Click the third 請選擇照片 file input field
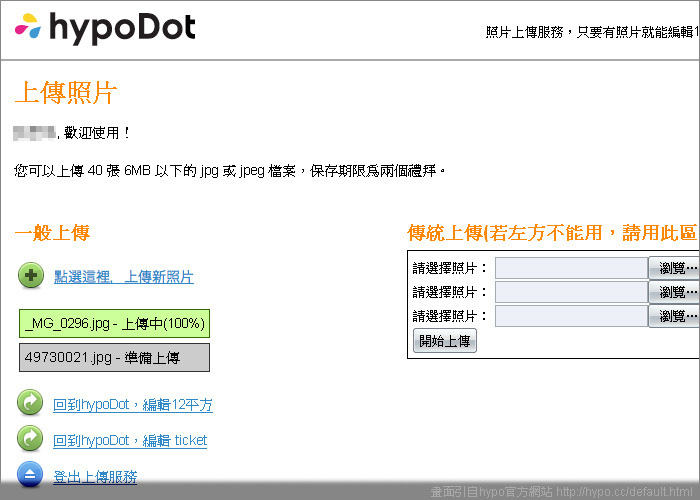This screenshot has width=700, height=500. pyautogui.click(x=571, y=316)
